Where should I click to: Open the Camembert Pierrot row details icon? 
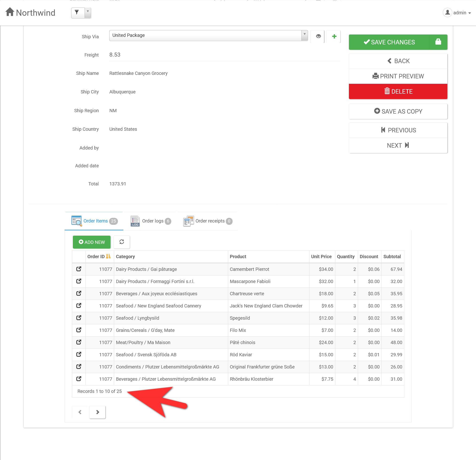79,269
